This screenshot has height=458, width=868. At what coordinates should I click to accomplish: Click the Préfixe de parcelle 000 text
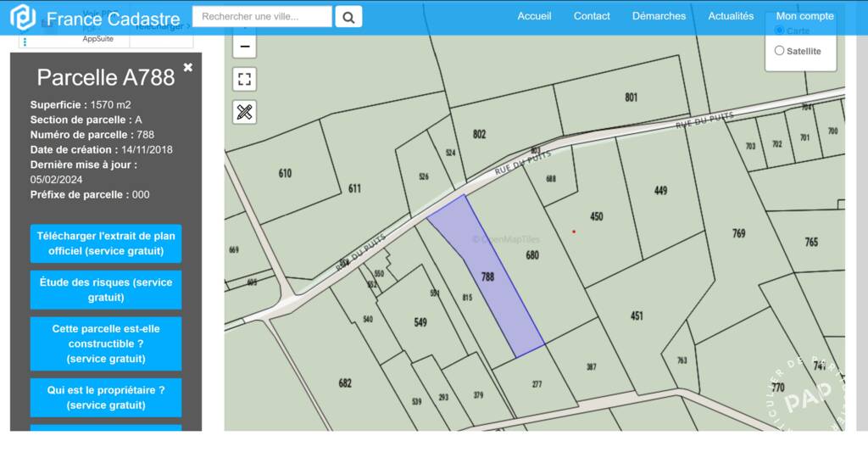click(x=90, y=194)
